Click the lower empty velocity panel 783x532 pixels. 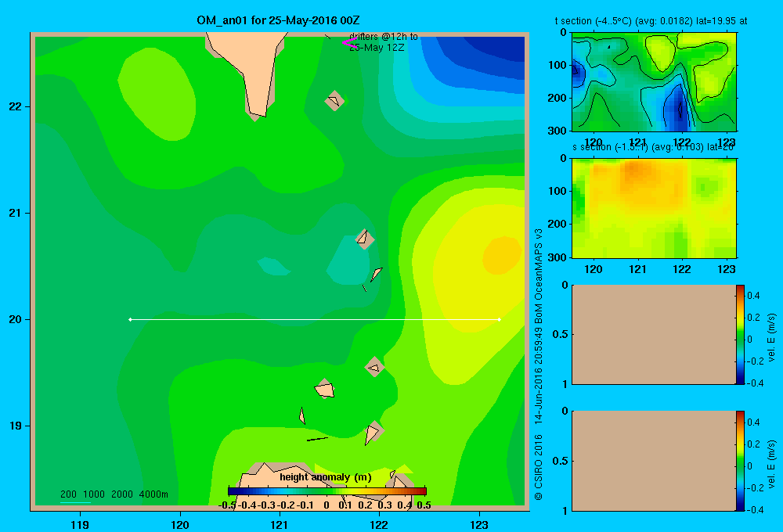tap(654, 461)
